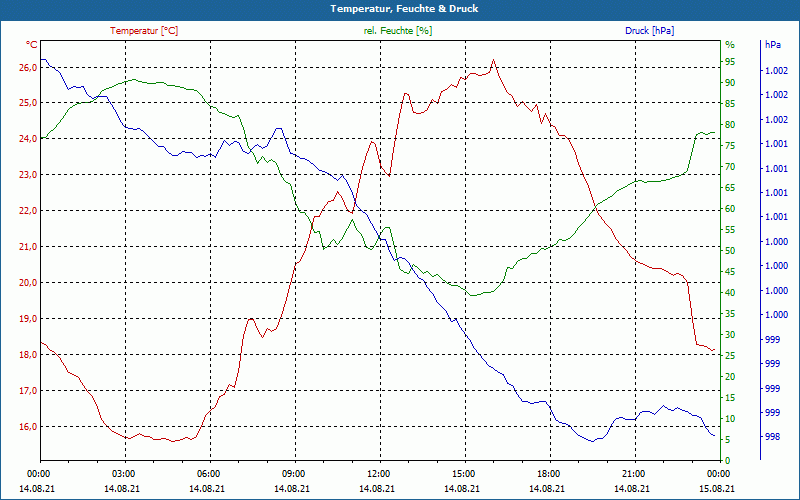Click the 20,0 temperature axis value
The height and width of the screenshot is (500, 800).
coord(28,283)
